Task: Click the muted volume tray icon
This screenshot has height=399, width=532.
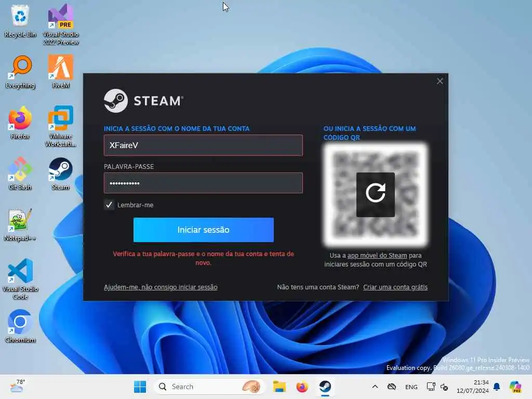Action: 444,387
